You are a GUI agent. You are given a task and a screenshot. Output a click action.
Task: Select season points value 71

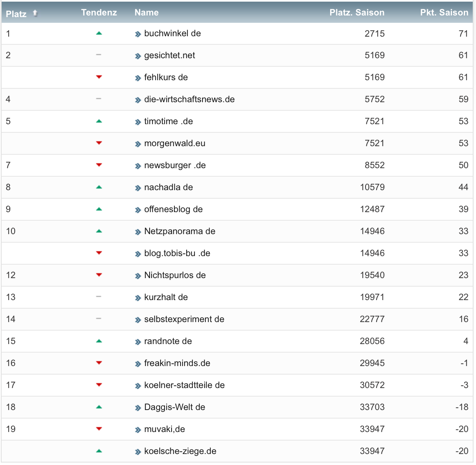pos(463,33)
